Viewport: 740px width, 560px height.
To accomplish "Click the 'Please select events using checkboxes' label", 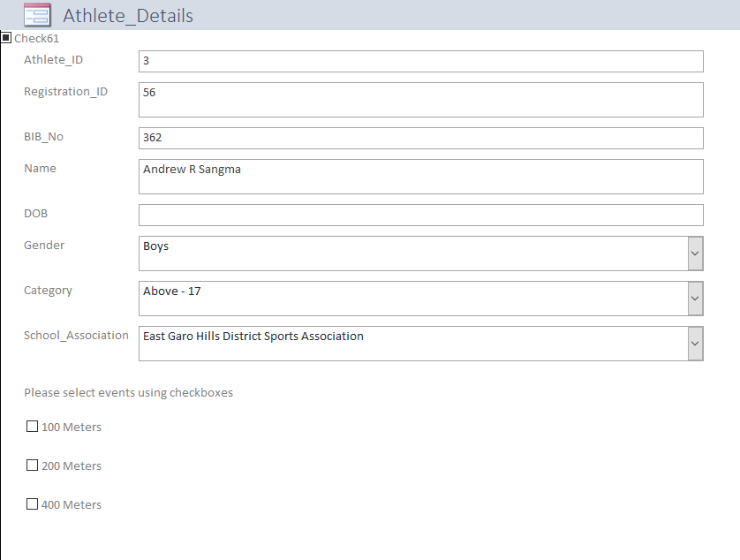I will (x=128, y=392).
